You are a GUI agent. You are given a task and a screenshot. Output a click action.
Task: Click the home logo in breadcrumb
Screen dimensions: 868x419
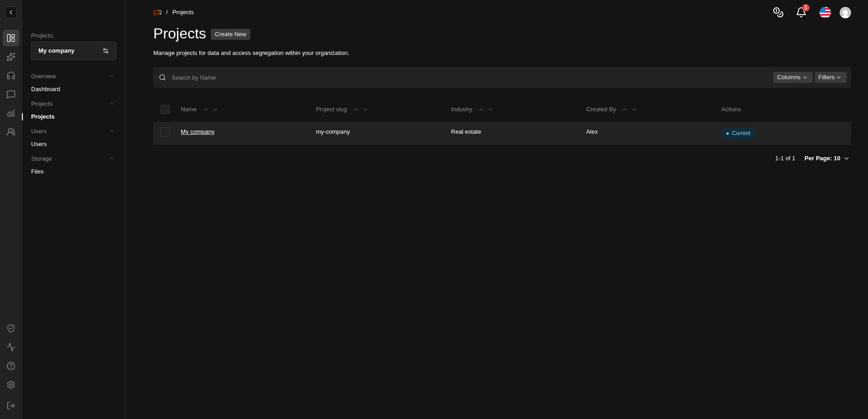click(x=157, y=12)
